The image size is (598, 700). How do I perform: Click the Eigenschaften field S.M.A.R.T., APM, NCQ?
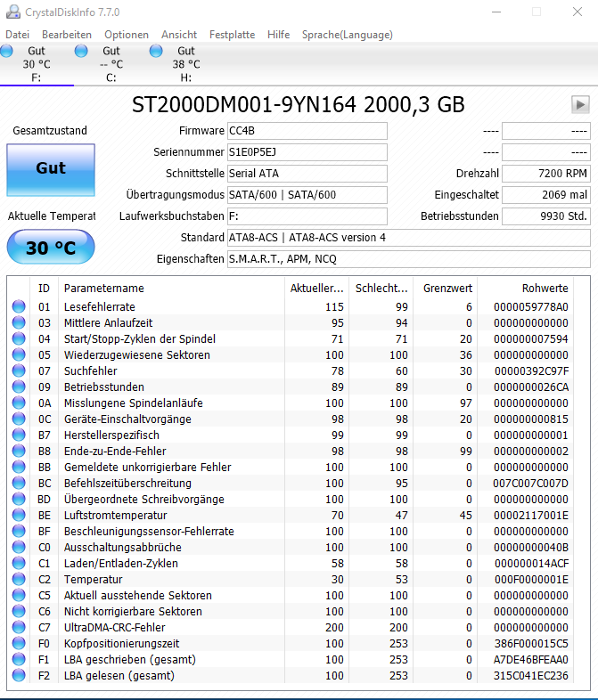click(x=409, y=259)
